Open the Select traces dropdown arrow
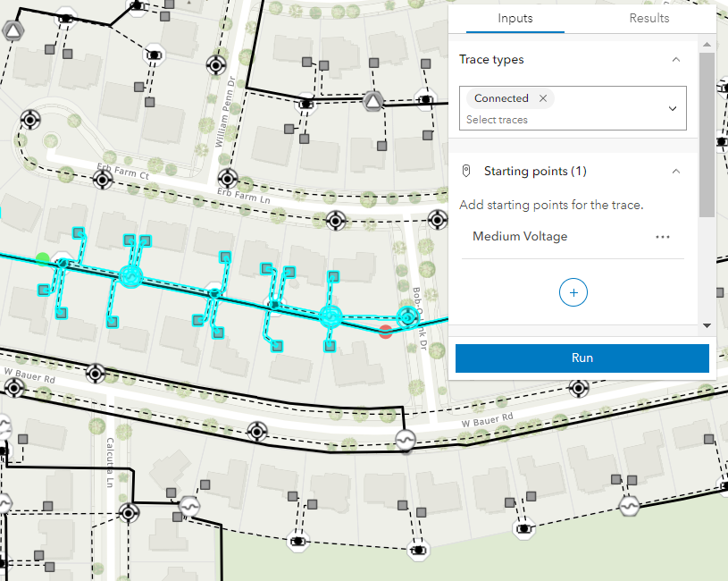The width and height of the screenshot is (728, 581). 673,108
